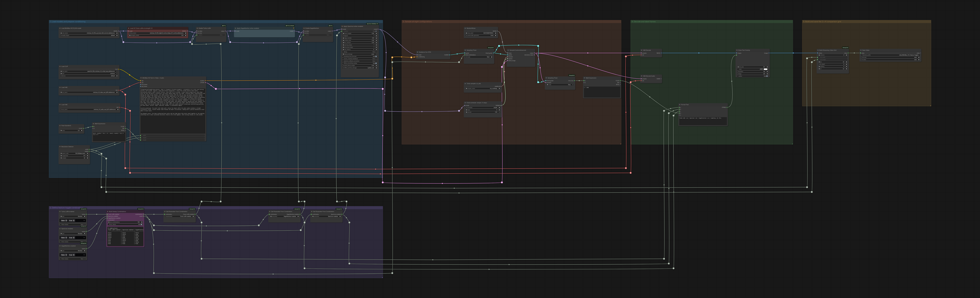Select group title '4. Decode and label frames'
Screen dimensions: 980x298
pyautogui.click(x=644, y=22)
